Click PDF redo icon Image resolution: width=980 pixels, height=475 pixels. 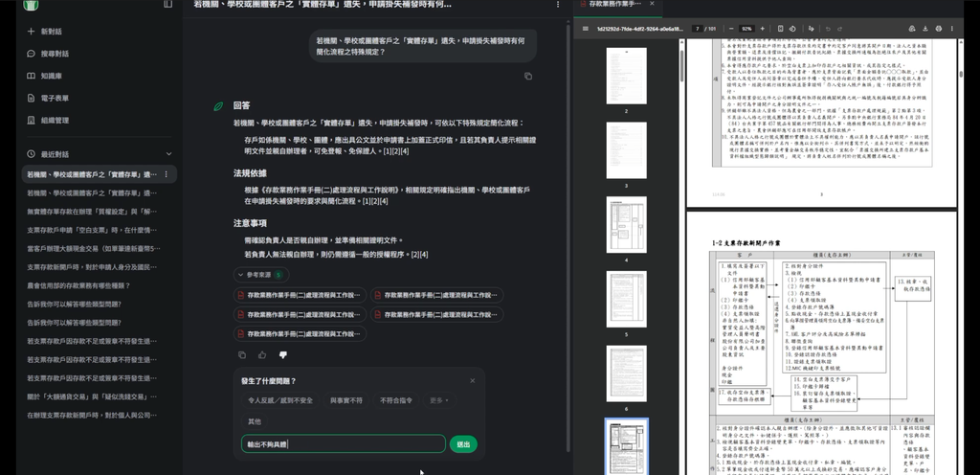pos(840,29)
